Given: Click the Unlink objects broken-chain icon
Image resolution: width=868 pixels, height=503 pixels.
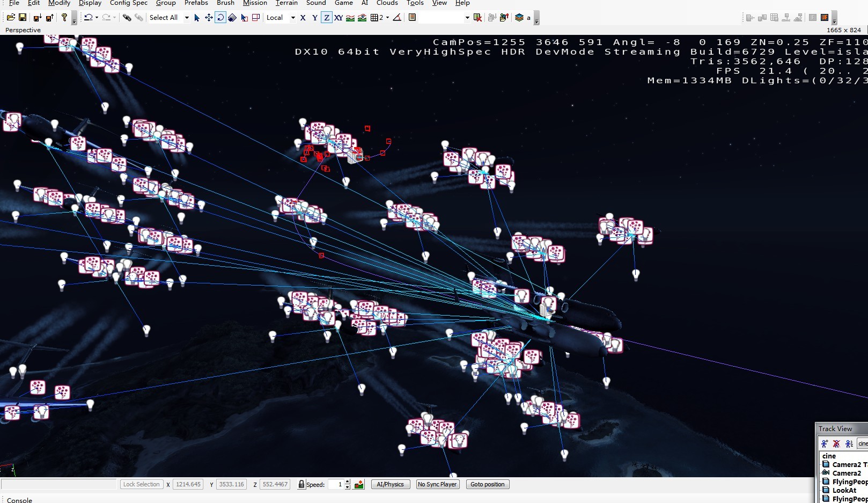Looking at the screenshot, I should [139, 18].
